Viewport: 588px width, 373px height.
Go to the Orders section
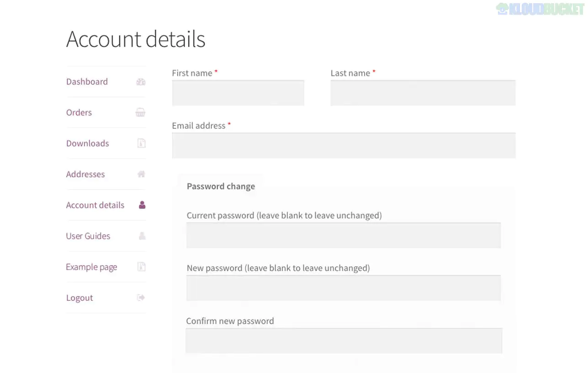(x=79, y=112)
